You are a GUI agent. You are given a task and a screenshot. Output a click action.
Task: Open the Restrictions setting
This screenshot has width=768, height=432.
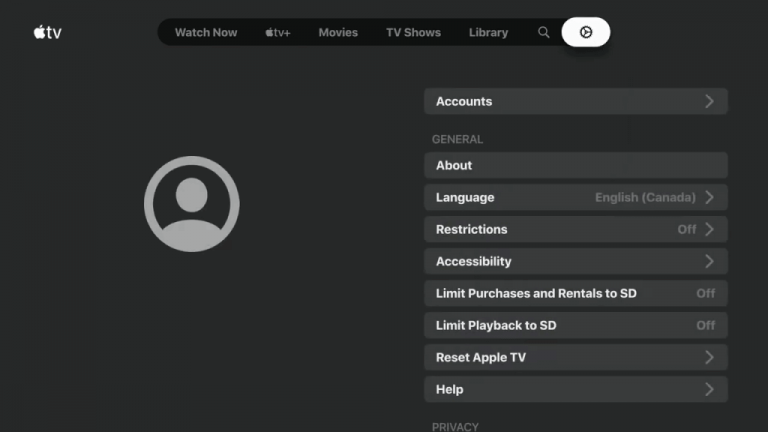point(576,229)
